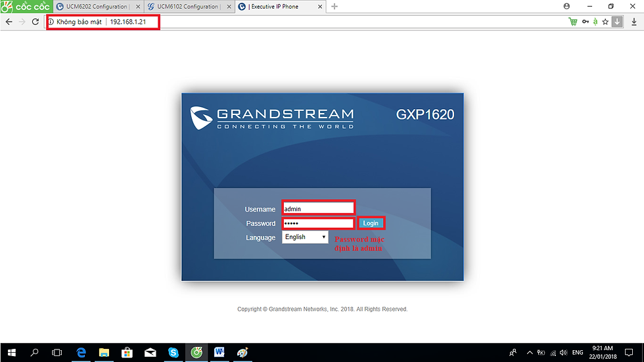Click the green Vietnamese typing 'à' icon
This screenshot has width=644, height=362.
point(595,22)
